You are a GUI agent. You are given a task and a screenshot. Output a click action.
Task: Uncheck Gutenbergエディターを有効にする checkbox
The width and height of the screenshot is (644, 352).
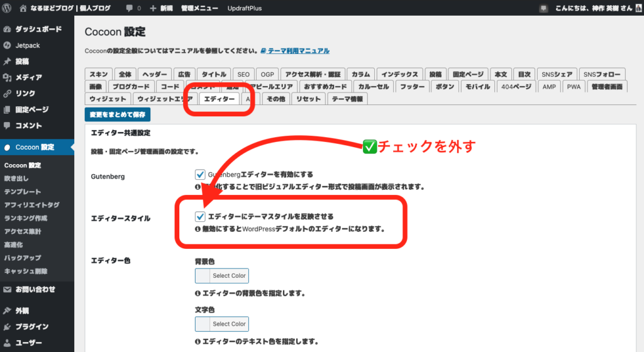coord(200,174)
